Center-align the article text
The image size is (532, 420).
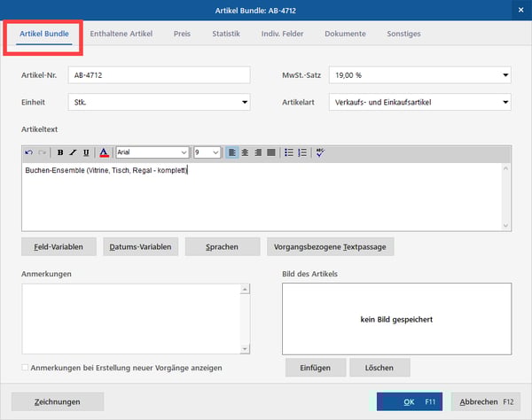(245, 152)
